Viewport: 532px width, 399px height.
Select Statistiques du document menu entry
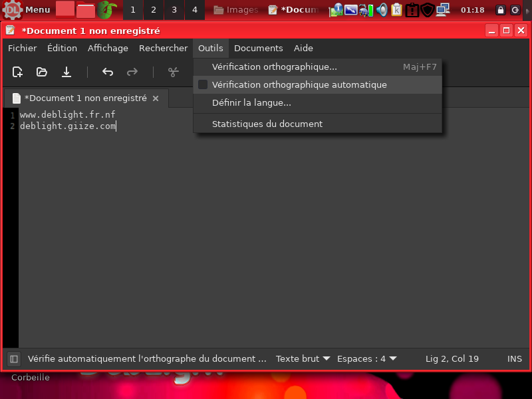[x=267, y=124]
